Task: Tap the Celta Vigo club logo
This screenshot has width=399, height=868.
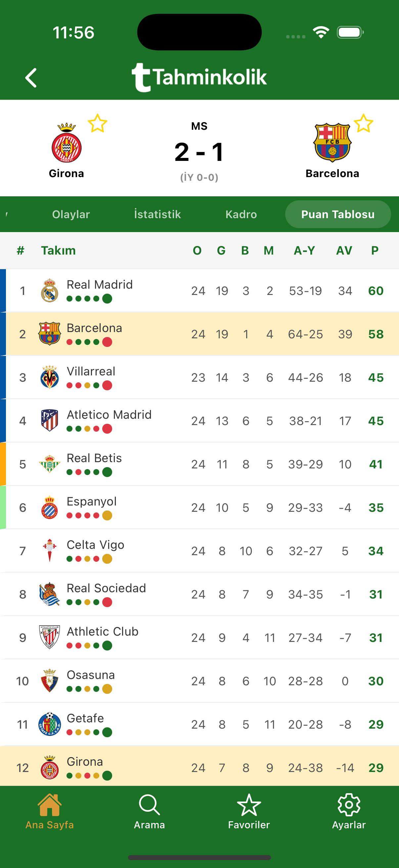Action: point(50,551)
